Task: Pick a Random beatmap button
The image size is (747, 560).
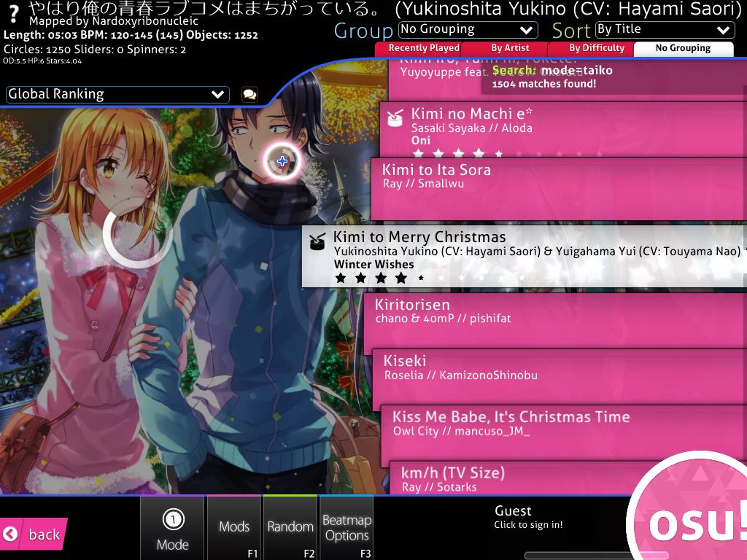Action: [290, 528]
